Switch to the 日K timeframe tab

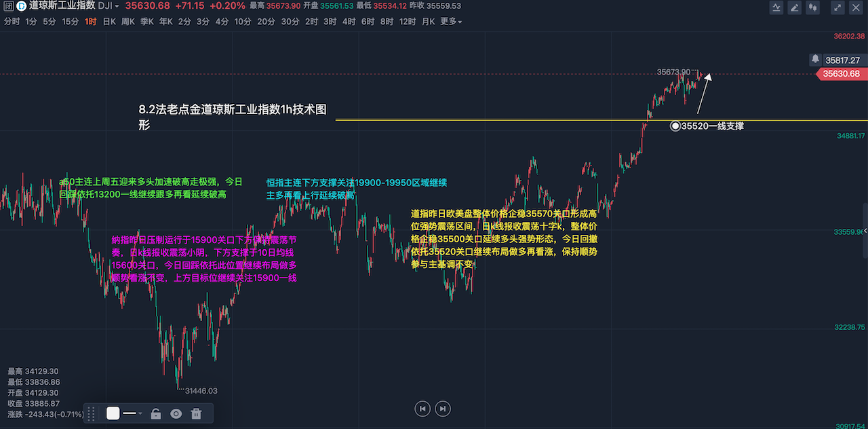[x=108, y=22]
